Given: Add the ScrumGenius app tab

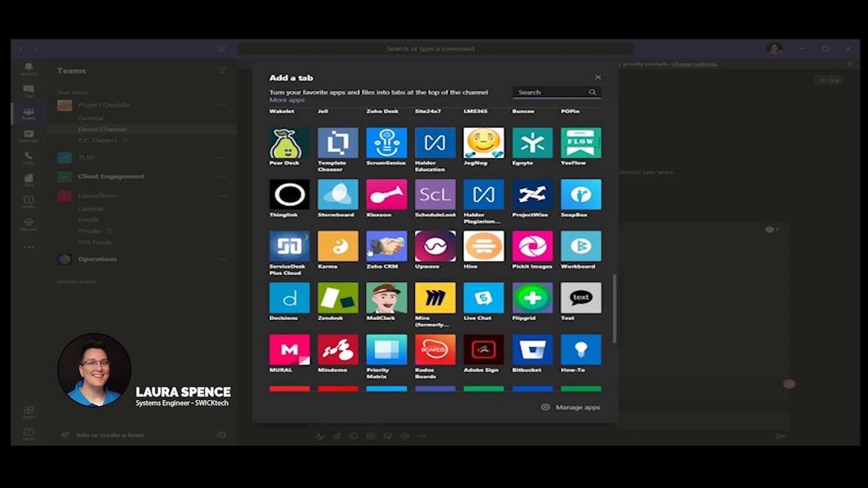Looking at the screenshot, I should click(387, 143).
